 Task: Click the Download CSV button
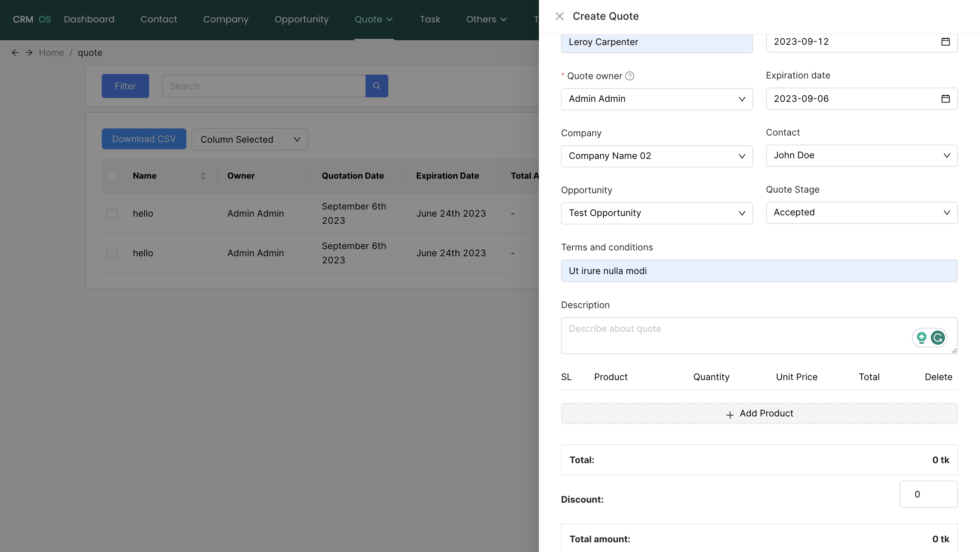[144, 138]
